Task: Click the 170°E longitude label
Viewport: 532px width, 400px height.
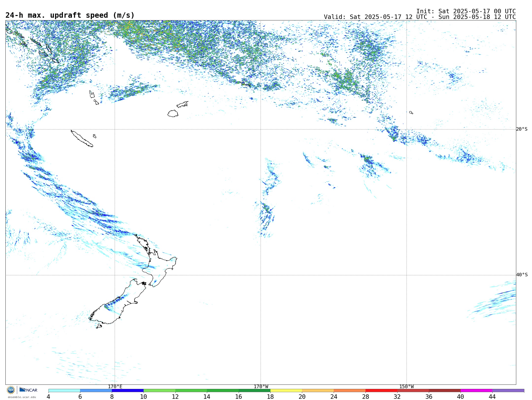Action: coord(115,387)
